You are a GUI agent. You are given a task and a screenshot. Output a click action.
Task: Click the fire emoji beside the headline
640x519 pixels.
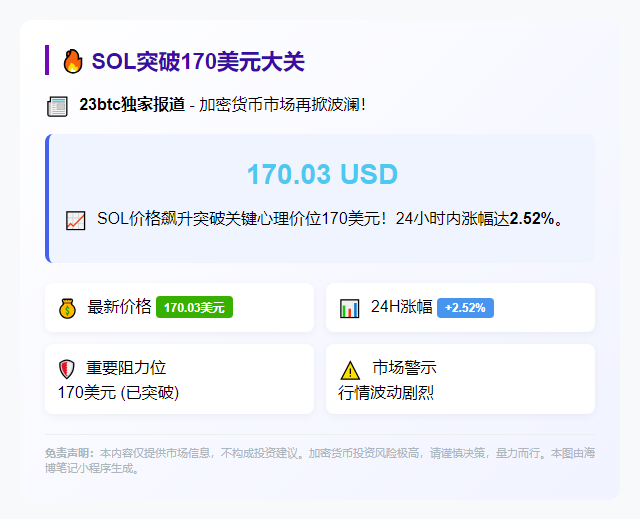pos(73,61)
